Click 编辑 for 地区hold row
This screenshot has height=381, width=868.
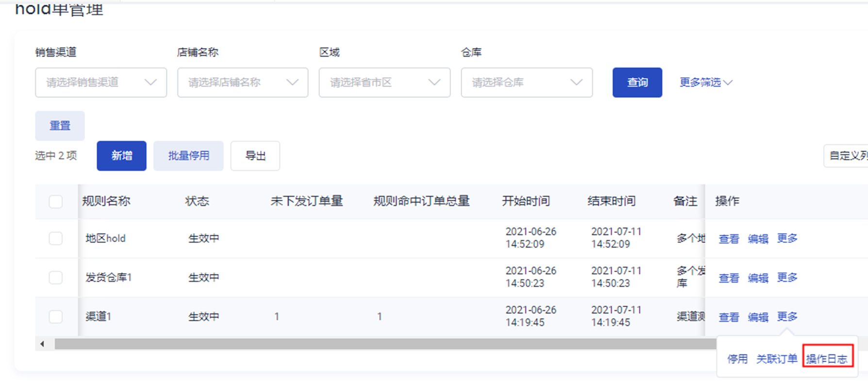coord(758,239)
